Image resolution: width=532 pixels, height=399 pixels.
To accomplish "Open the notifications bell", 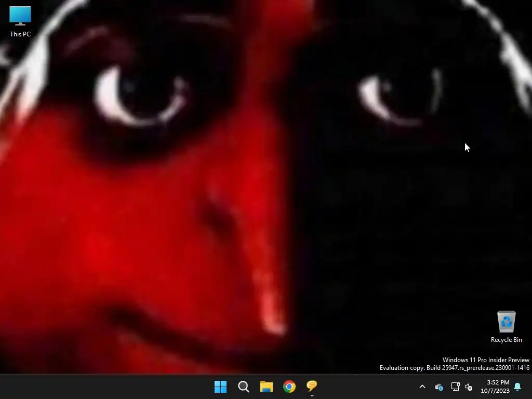I will pyautogui.click(x=518, y=387).
